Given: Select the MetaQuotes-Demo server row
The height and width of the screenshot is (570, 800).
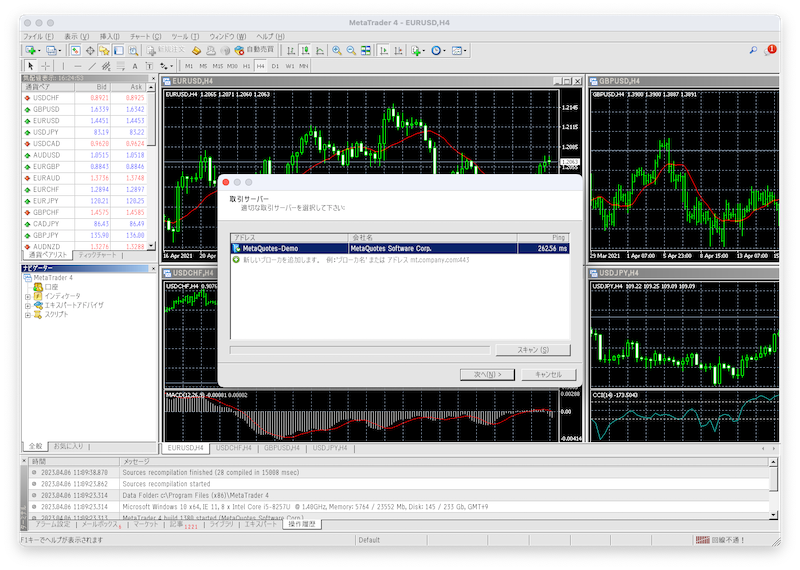Looking at the screenshot, I should tap(400, 249).
